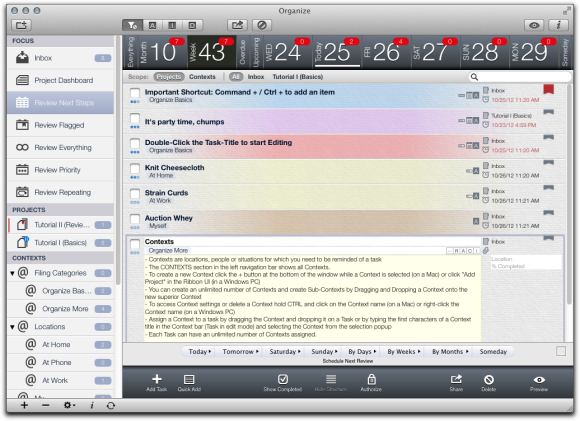Switch scope to Contexts
The image size is (580, 421).
202,77
